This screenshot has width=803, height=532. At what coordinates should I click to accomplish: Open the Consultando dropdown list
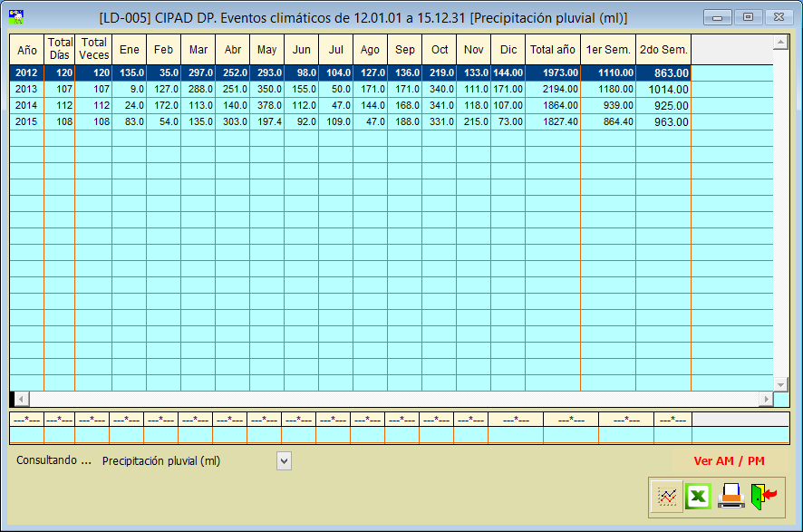(x=284, y=461)
